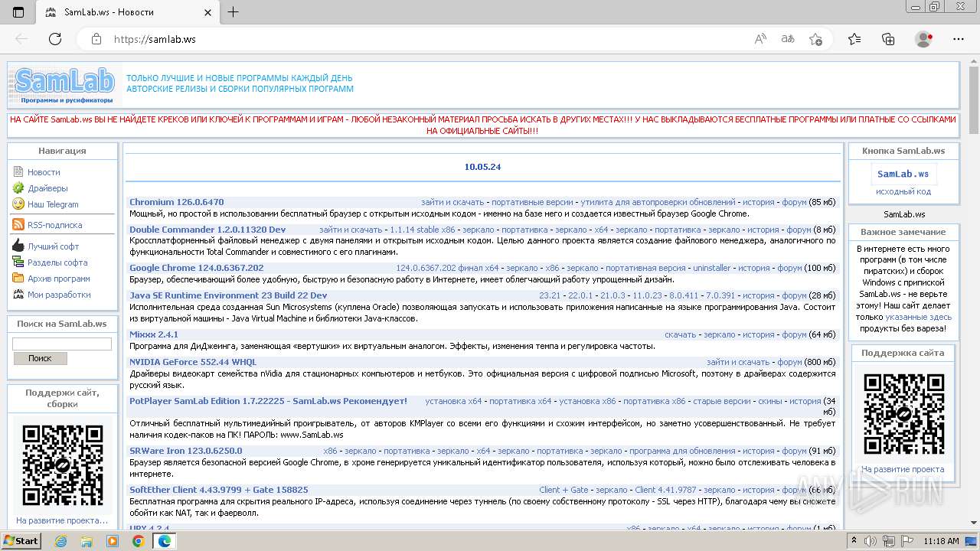Screen dimensions: 980x551
Task: Open the указанные здесь link
Action: (x=919, y=317)
